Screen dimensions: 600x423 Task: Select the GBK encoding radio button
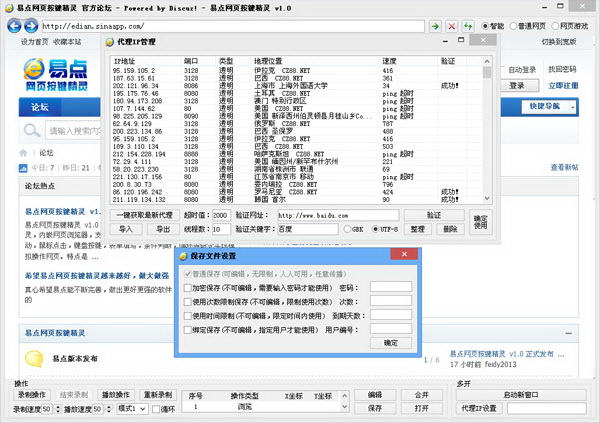(x=347, y=229)
